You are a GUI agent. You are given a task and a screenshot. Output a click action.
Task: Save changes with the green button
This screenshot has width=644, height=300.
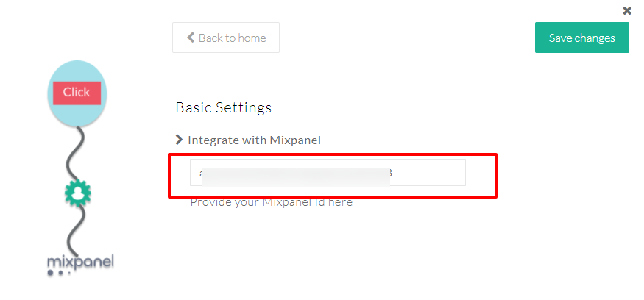(x=581, y=37)
